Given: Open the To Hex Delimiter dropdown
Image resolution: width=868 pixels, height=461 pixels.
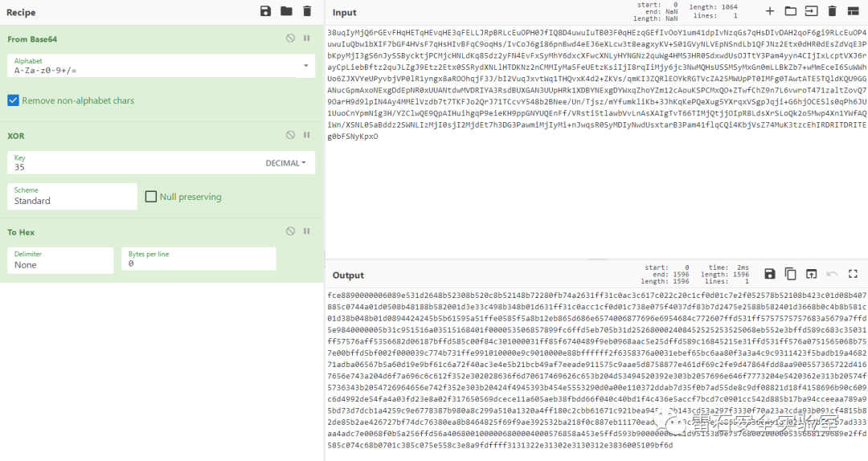Looking at the screenshot, I should click(x=60, y=260).
